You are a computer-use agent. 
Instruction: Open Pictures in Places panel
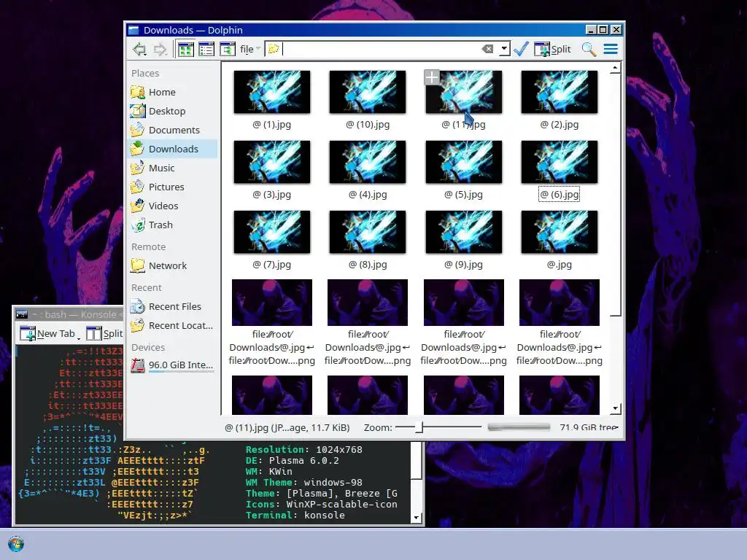coord(173,187)
